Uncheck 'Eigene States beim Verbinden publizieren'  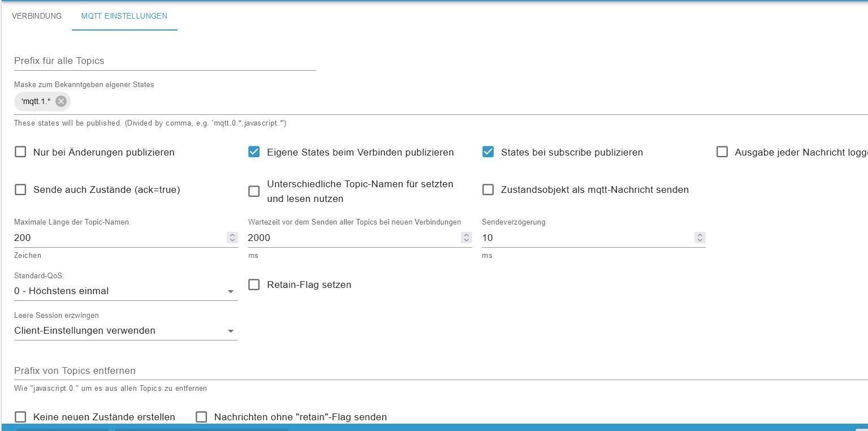(x=254, y=152)
